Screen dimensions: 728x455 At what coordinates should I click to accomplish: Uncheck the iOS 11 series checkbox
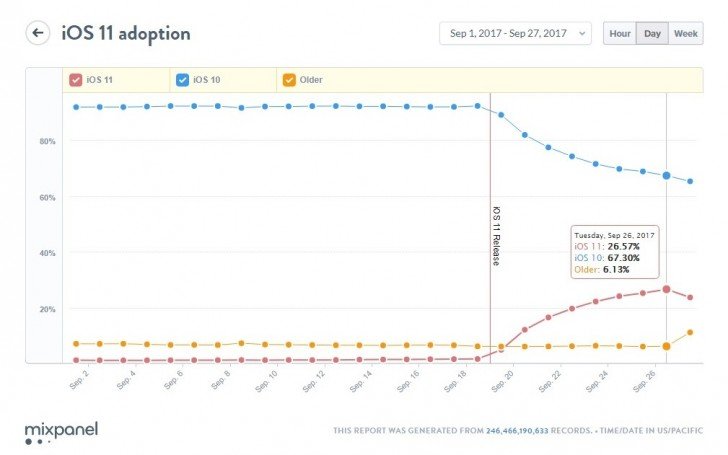click(76, 80)
